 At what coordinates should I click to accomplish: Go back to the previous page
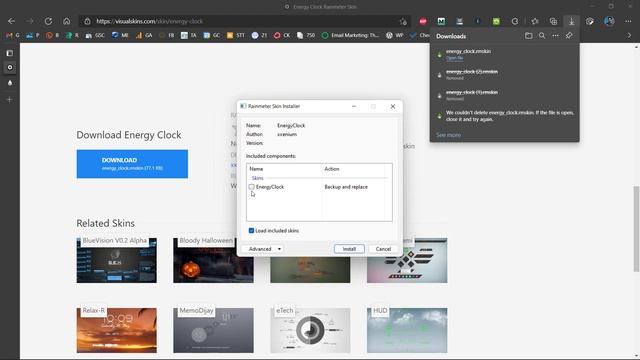11,21
